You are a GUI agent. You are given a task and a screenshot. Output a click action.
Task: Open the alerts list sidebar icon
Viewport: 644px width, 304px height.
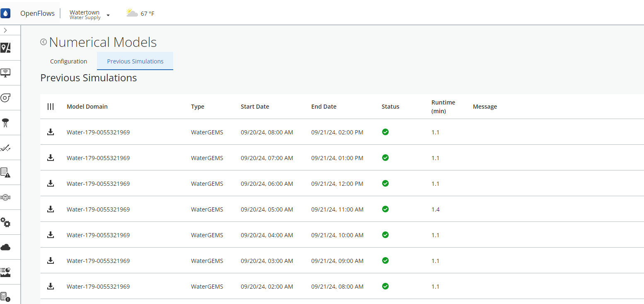5,172
